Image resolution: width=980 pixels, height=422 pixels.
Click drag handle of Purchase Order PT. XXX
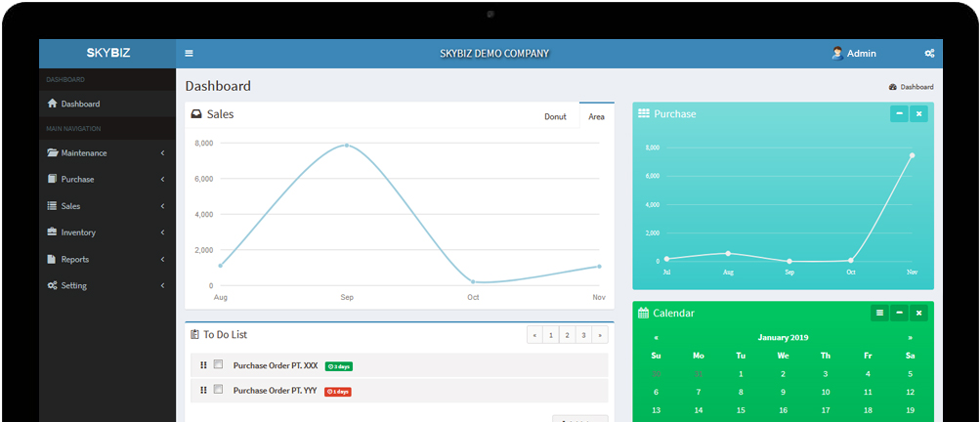click(x=203, y=365)
